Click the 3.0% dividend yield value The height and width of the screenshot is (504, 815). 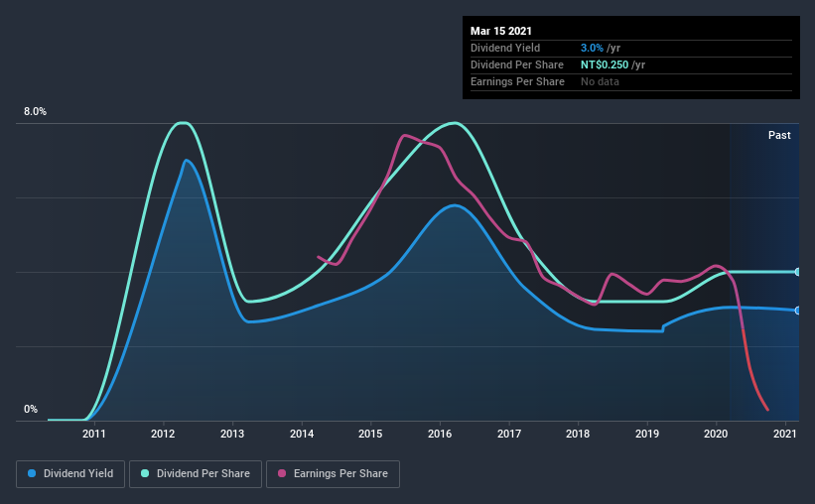(x=592, y=48)
